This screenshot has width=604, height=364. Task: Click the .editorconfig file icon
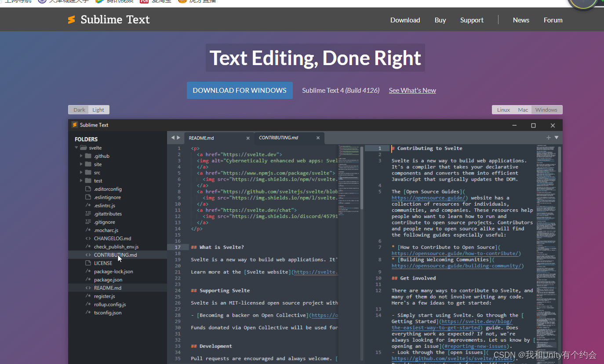point(88,189)
